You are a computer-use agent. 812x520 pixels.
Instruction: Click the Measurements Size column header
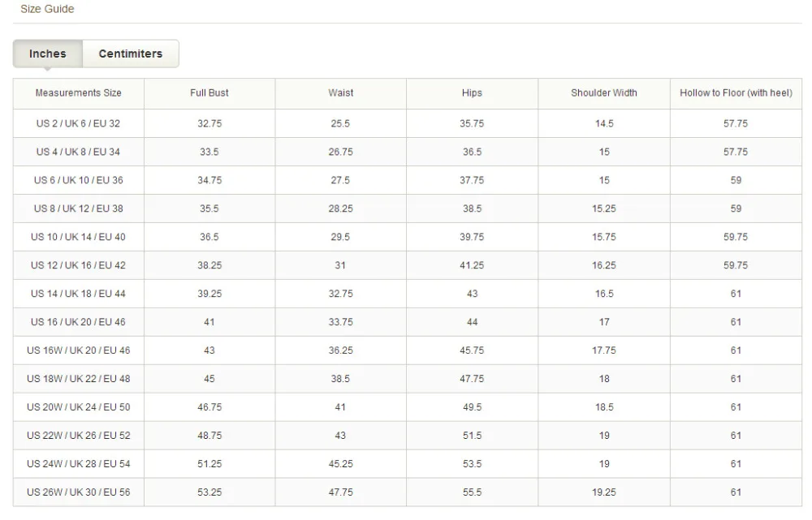click(79, 93)
